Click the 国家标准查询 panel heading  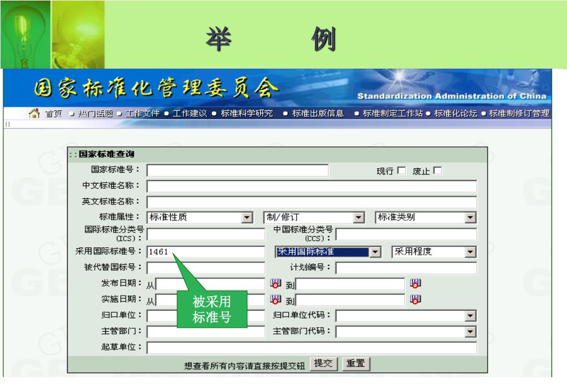(106, 154)
